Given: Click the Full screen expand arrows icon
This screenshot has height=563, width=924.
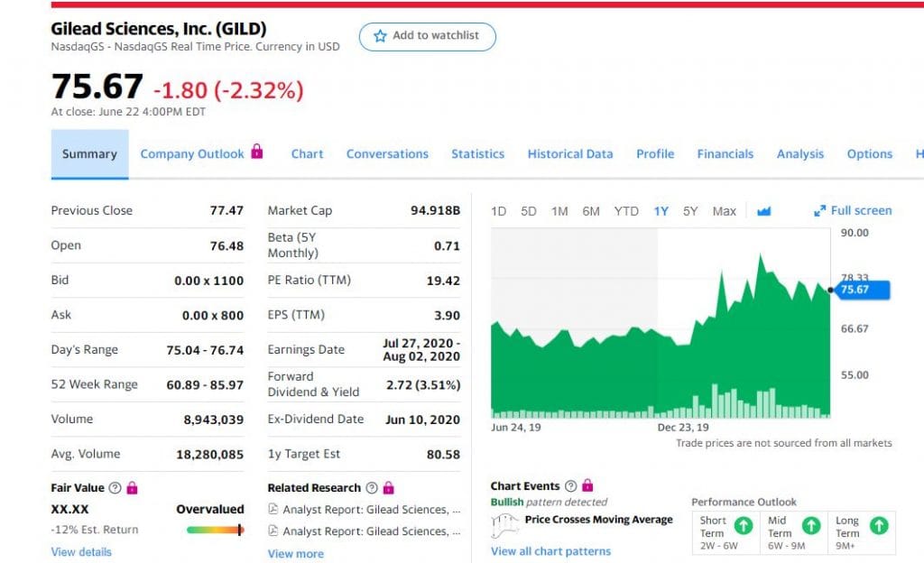Looking at the screenshot, I should (x=819, y=211).
